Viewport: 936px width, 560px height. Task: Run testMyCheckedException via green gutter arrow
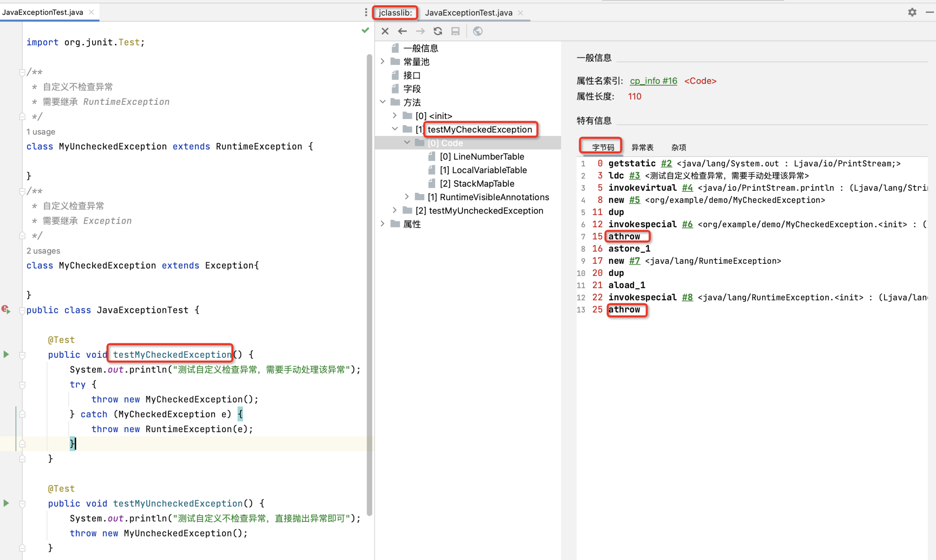click(6, 354)
